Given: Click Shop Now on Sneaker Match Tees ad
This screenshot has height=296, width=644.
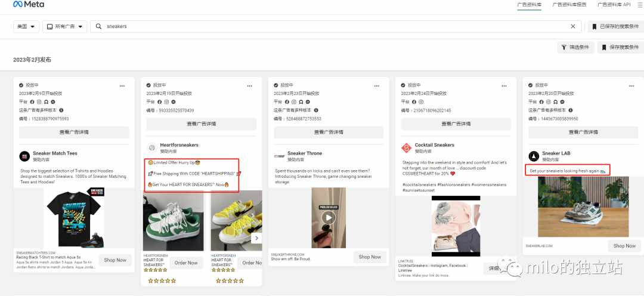Looking at the screenshot, I should click(x=115, y=260).
